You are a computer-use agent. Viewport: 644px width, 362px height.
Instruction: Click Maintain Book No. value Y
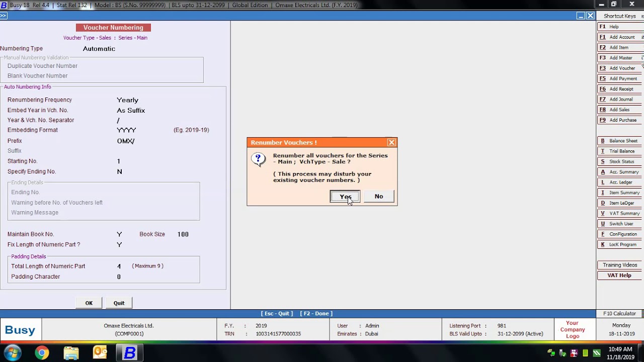[x=119, y=234]
